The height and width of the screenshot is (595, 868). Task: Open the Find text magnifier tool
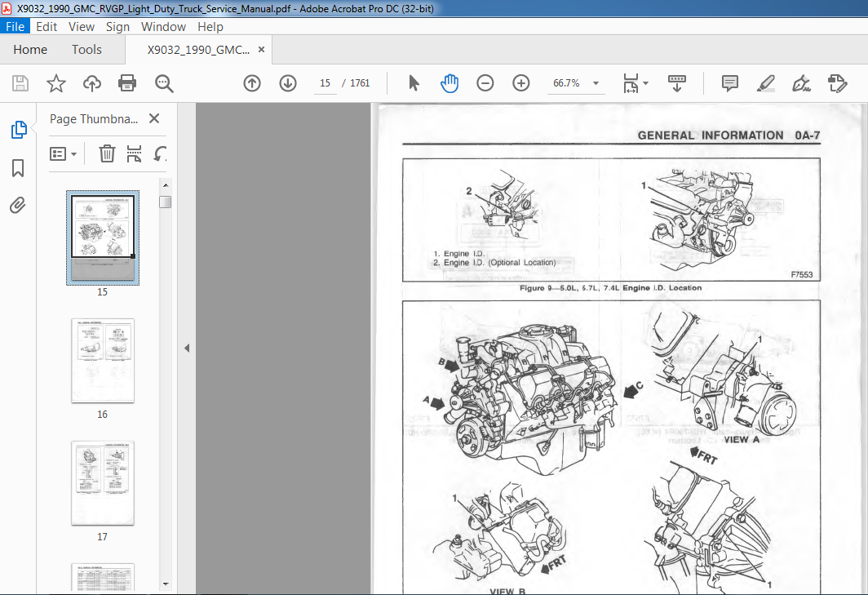[164, 83]
